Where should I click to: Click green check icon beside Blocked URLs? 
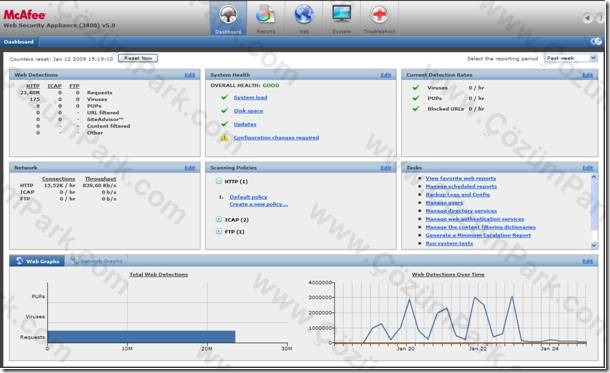click(416, 109)
